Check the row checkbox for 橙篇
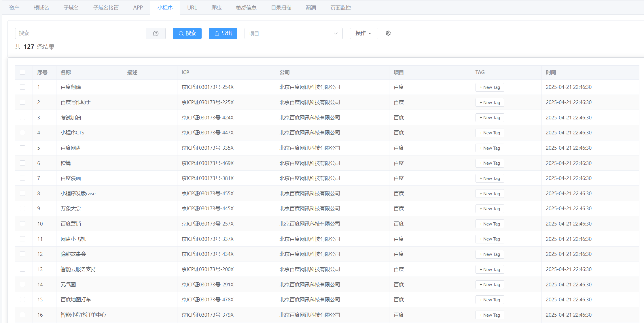The width and height of the screenshot is (644, 323). 22,163
